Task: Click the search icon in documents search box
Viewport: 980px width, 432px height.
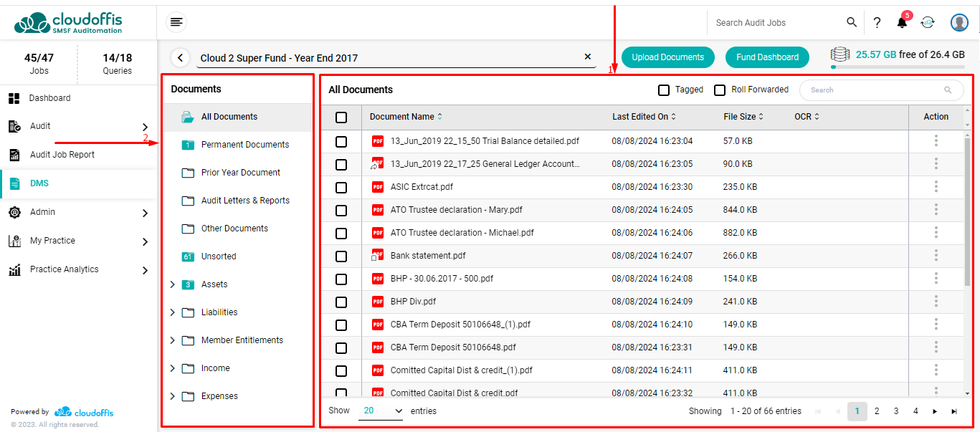Action: [x=948, y=90]
